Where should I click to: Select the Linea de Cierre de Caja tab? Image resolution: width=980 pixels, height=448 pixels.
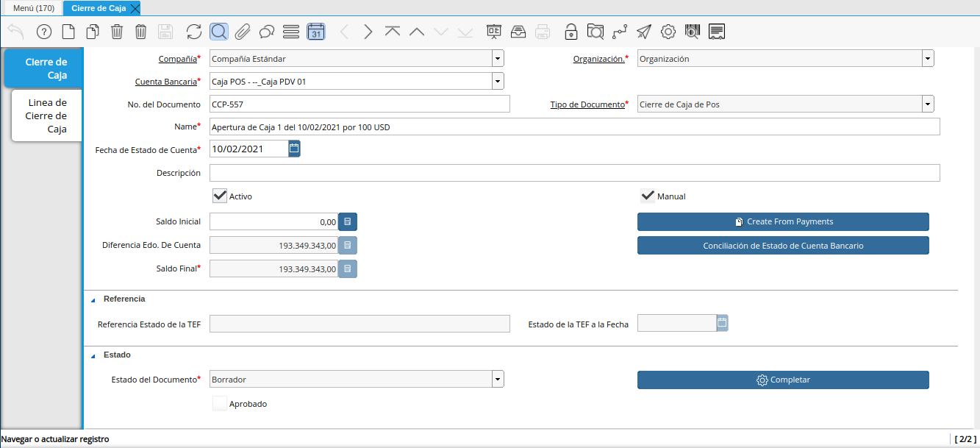(x=47, y=116)
